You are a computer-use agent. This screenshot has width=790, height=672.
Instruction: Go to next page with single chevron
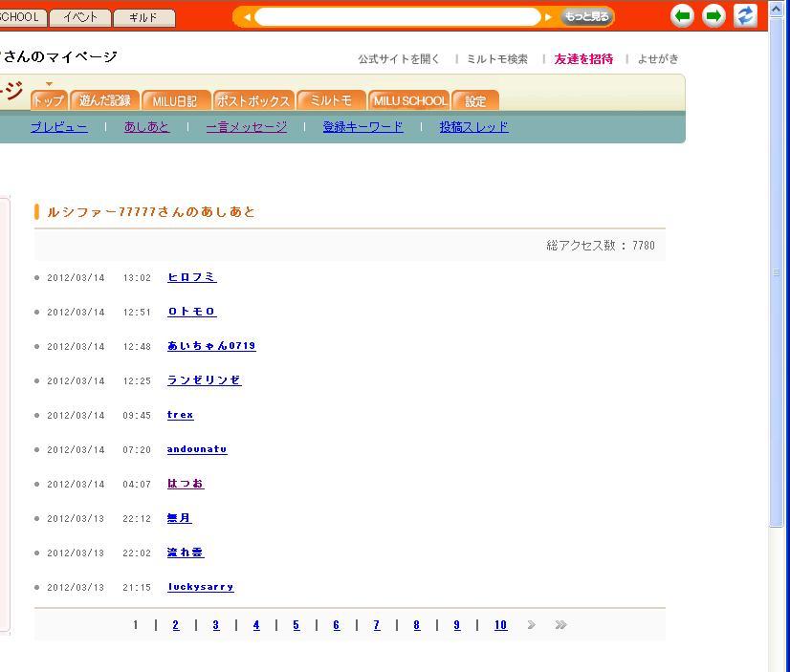(x=531, y=625)
